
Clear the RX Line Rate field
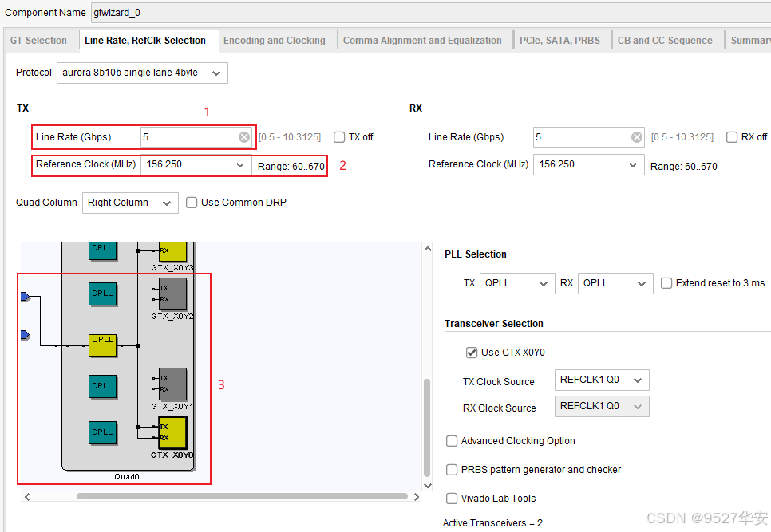636,137
